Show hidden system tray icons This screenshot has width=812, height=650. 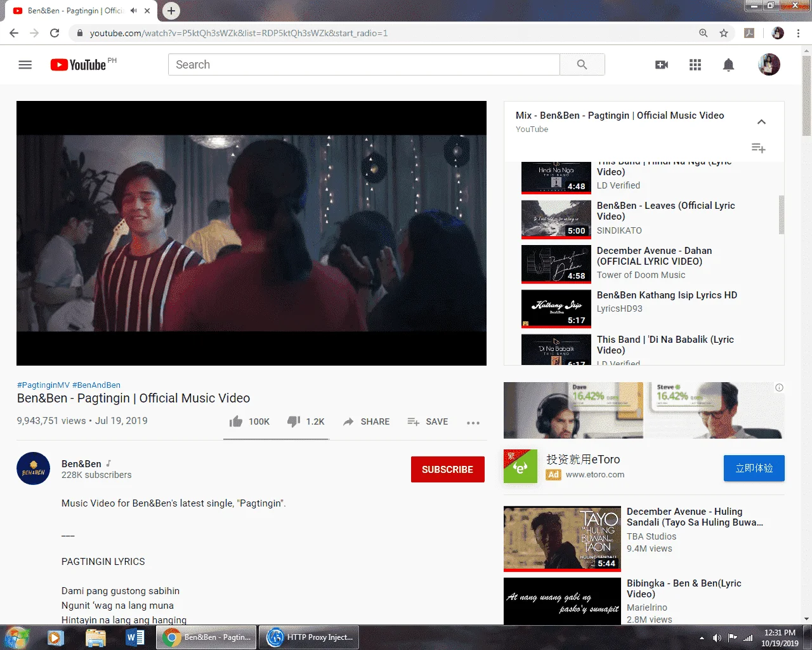(x=702, y=638)
